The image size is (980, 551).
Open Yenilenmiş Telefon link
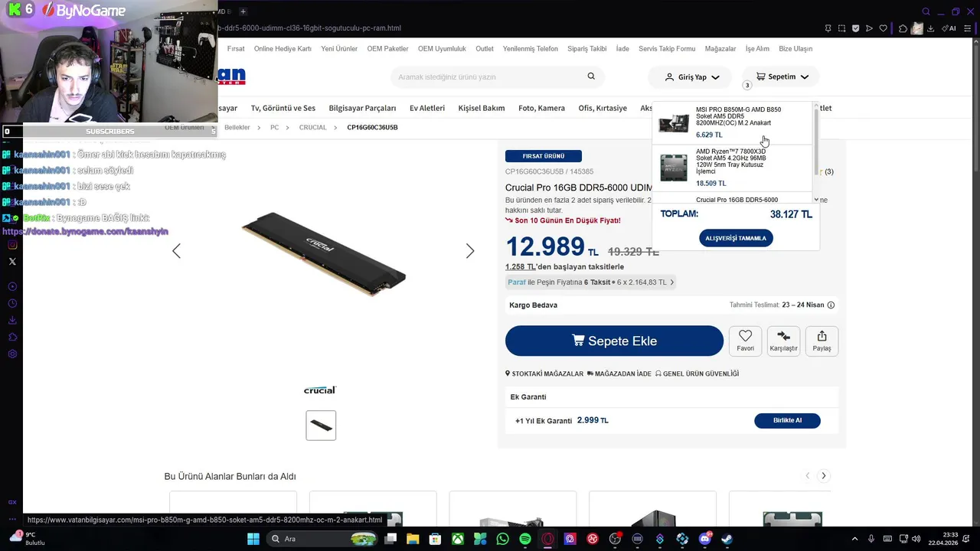[531, 48]
